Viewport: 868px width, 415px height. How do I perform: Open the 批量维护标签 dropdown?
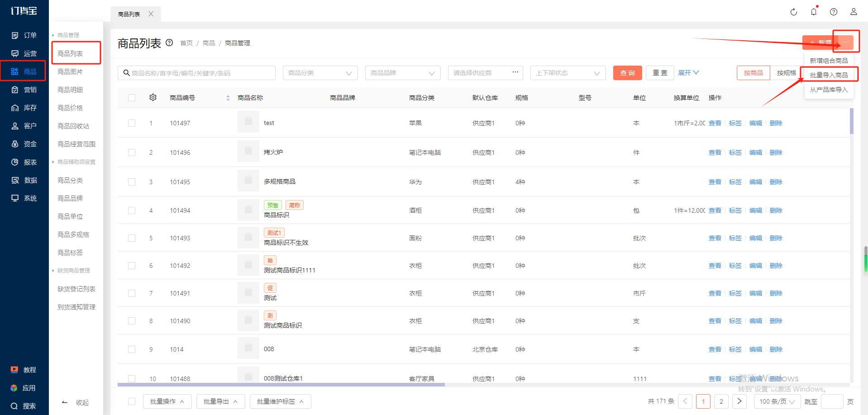[x=281, y=401]
